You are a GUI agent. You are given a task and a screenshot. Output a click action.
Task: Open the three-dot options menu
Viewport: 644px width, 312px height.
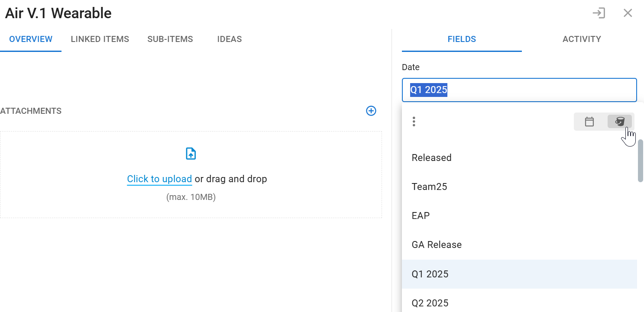(414, 122)
